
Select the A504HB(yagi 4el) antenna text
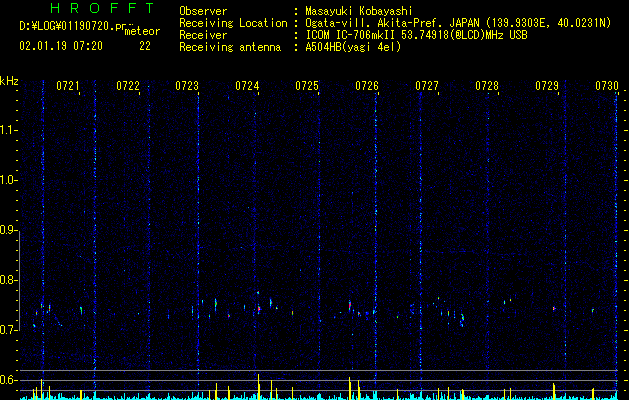pos(353,47)
